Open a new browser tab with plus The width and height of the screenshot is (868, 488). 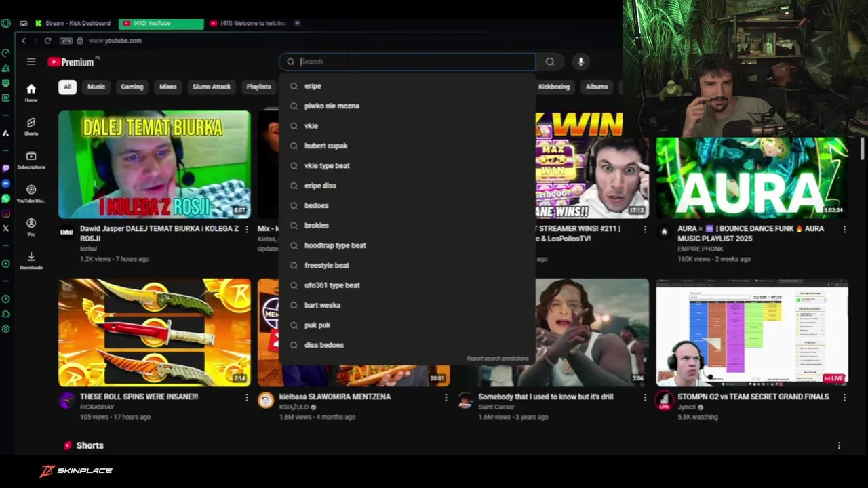[x=297, y=23]
